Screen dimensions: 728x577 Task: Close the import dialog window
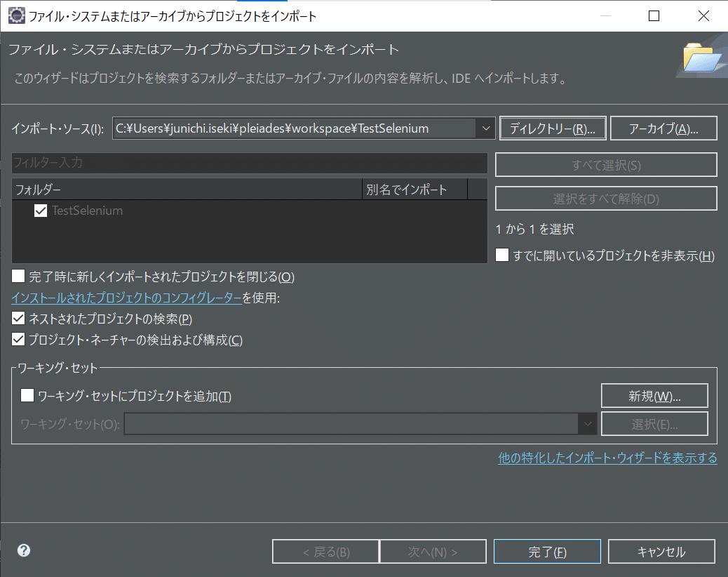[x=703, y=16]
